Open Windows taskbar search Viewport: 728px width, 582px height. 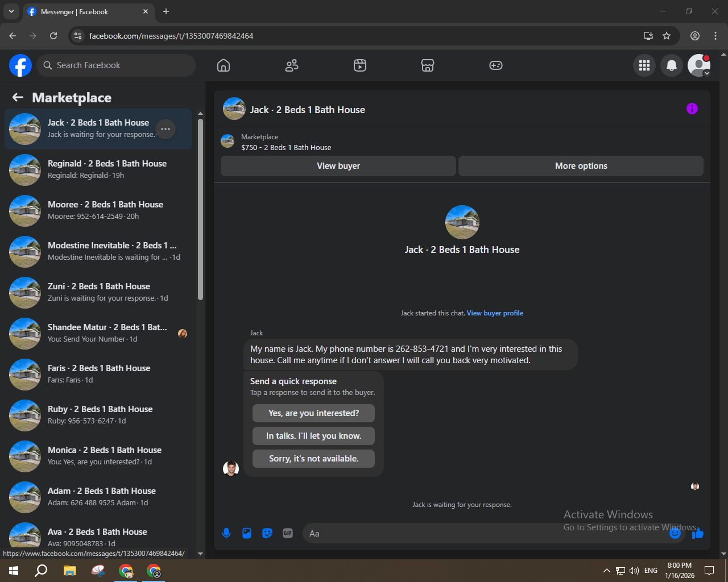[41, 571]
